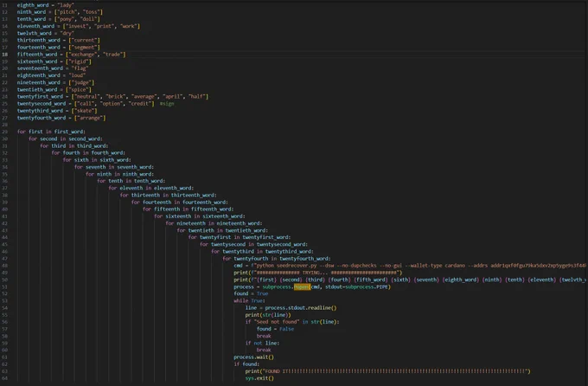Click the highlighted Popen call
Image resolution: width=588 pixels, height=386 pixels.
[x=302, y=286]
